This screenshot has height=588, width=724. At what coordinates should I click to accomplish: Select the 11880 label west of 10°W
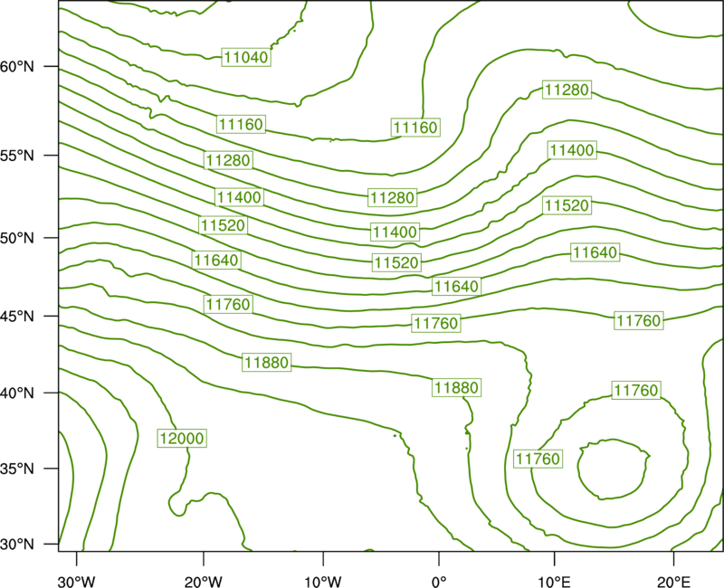pyautogui.click(x=267, y=363)
